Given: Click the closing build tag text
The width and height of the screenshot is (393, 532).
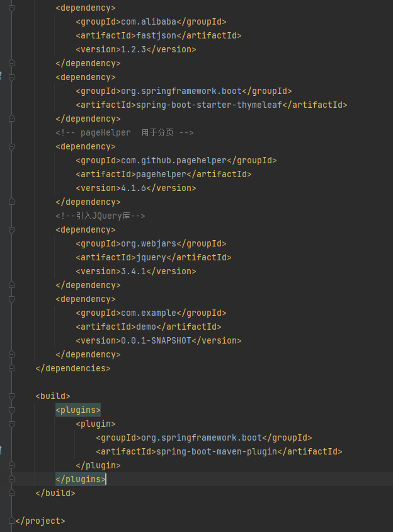Looking at the screenshot, I should tap(55, 494).
